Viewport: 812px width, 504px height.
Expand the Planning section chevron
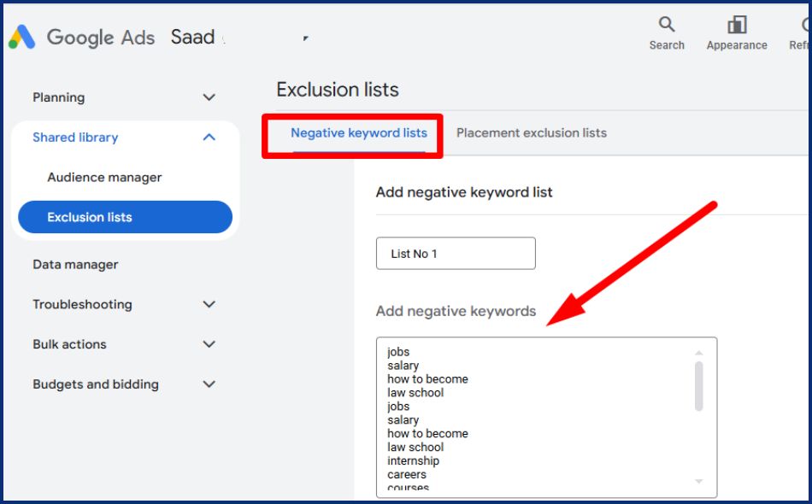[x=209, y=97]
